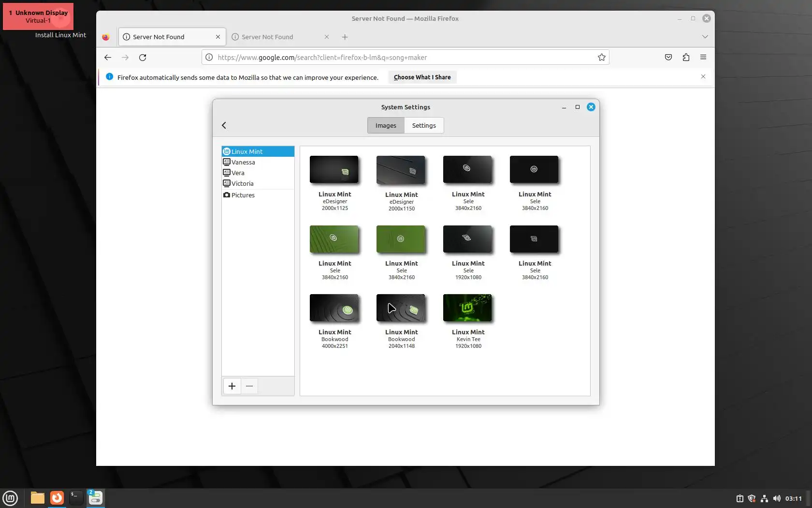
Task: Open the network tray icon
Action: (x=764, y=498)
